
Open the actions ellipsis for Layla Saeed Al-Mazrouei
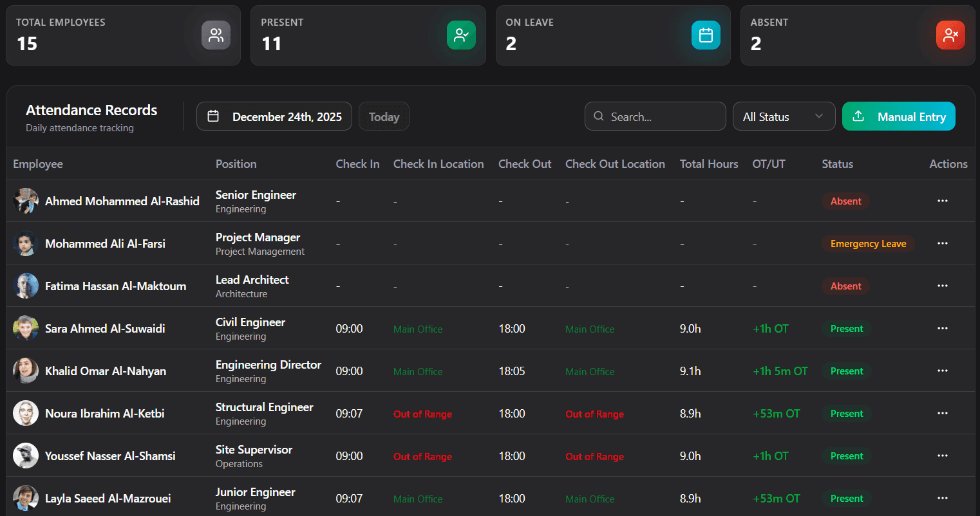pyautogui.click(x=943, y=498)
